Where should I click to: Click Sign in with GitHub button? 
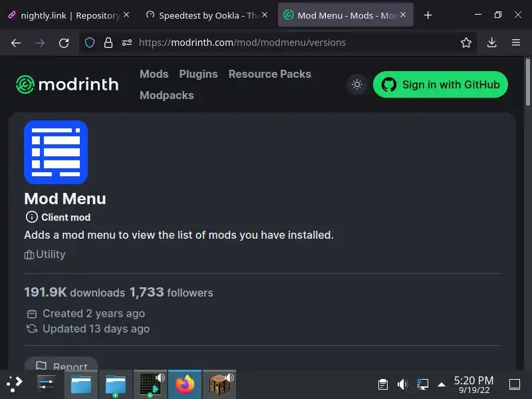click(440, 84)
